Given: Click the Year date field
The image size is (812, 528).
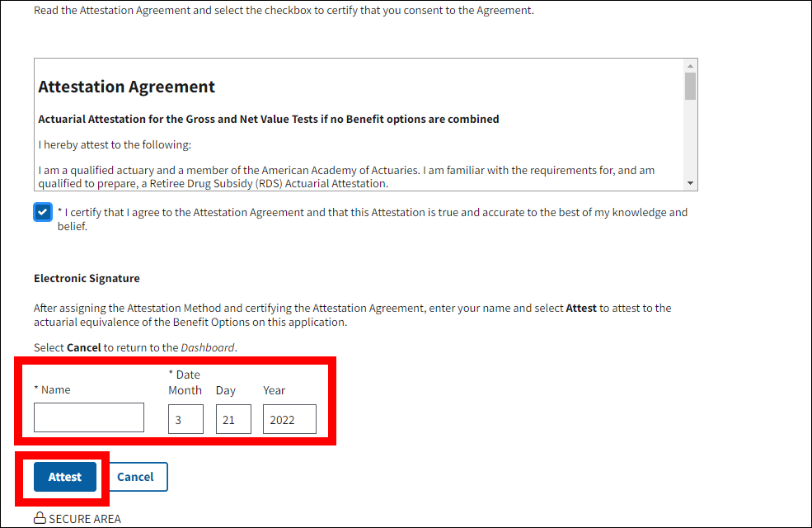Looking at the screenshot, I should [289, 419].
